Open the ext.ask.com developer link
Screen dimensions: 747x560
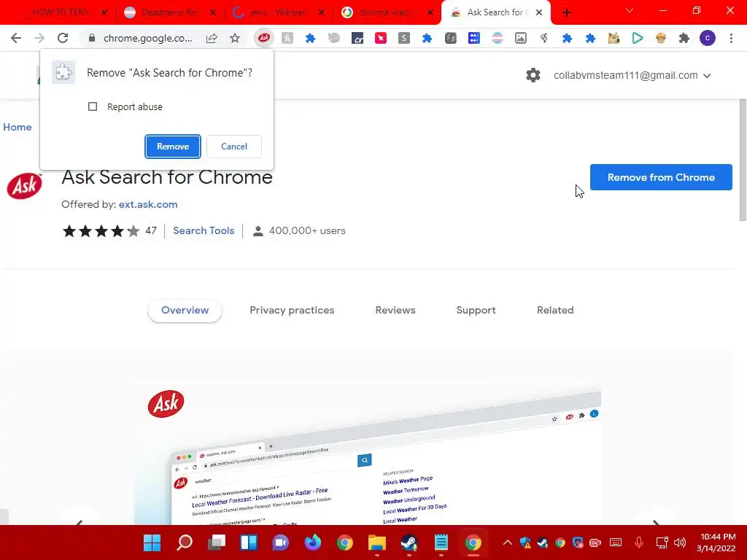[148, 204]
